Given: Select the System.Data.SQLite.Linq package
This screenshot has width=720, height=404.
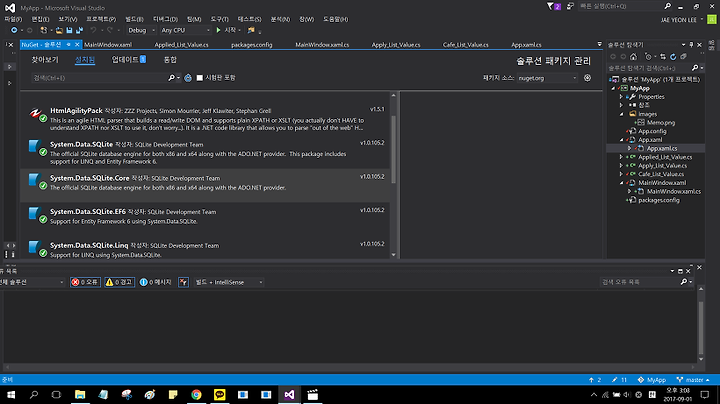Looking at the screenshot, I should [x=205, y=249].
